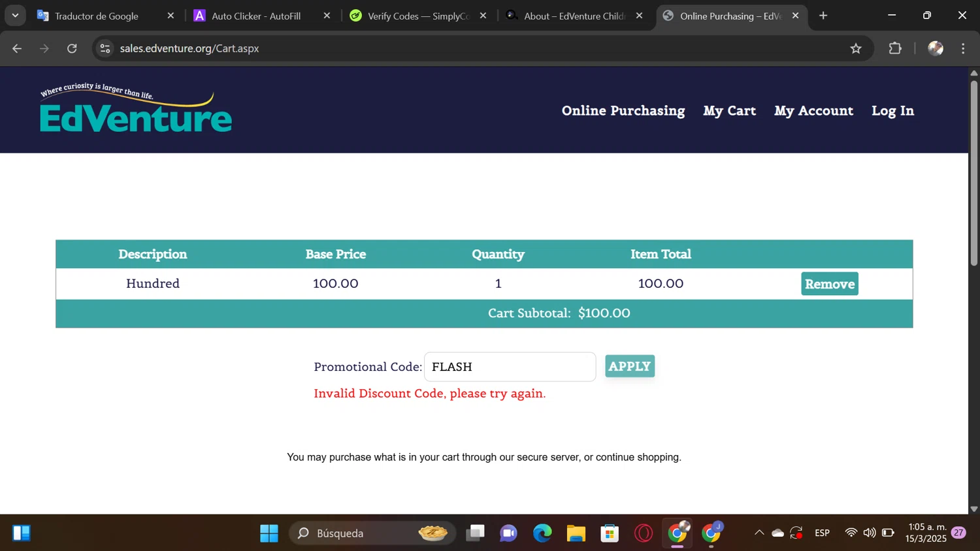Open OneDrive cloud tray icon
Image resolution: width=980 pixels, height=551 pixels.
[777, 533]
